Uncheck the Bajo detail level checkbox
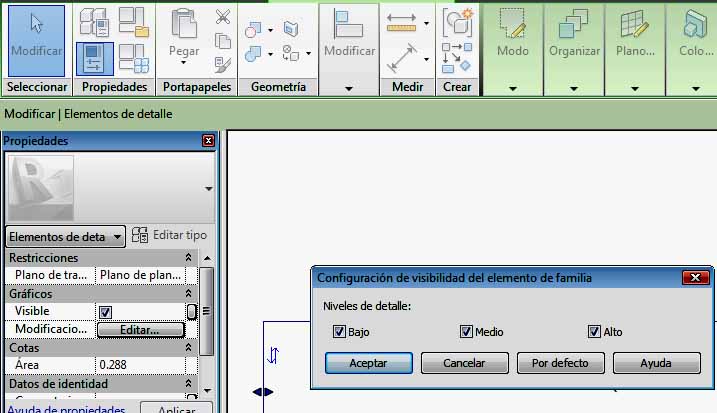Screen dimensions: 717x413 [x=339, y=332]
